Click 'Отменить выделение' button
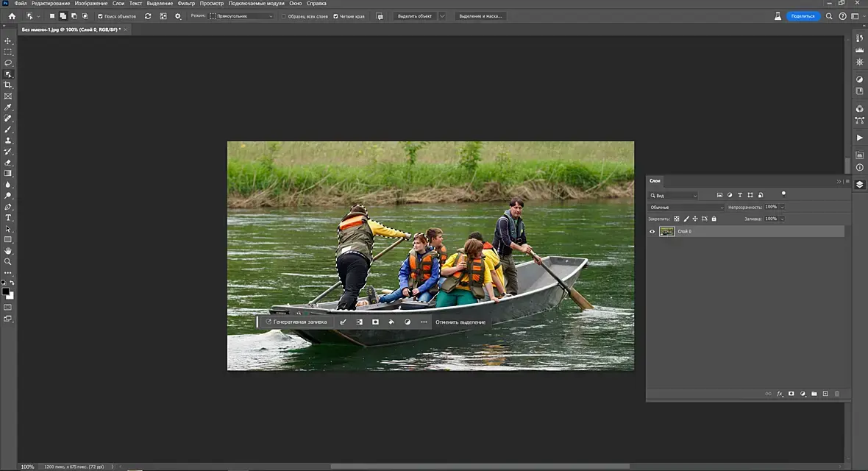 [460, 322]
